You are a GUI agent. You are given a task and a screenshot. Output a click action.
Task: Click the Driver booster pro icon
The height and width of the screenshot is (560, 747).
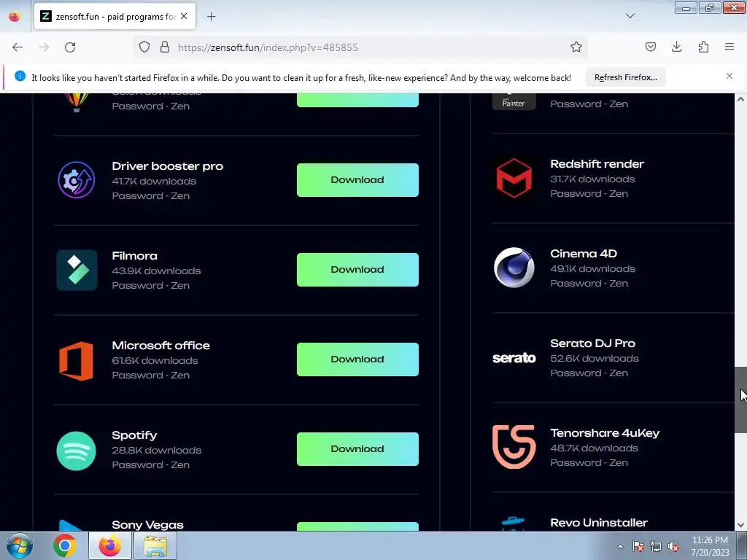point(76,180)
